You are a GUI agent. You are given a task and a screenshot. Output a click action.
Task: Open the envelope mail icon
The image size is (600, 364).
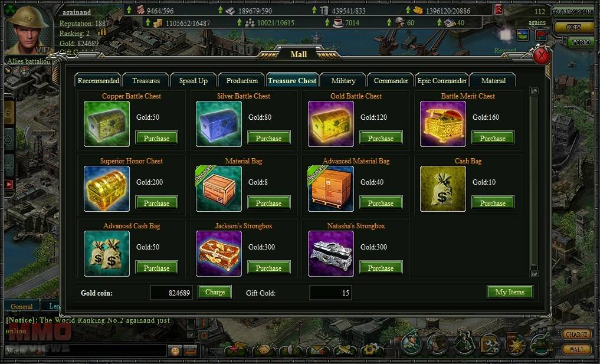(x=316, y=350)
